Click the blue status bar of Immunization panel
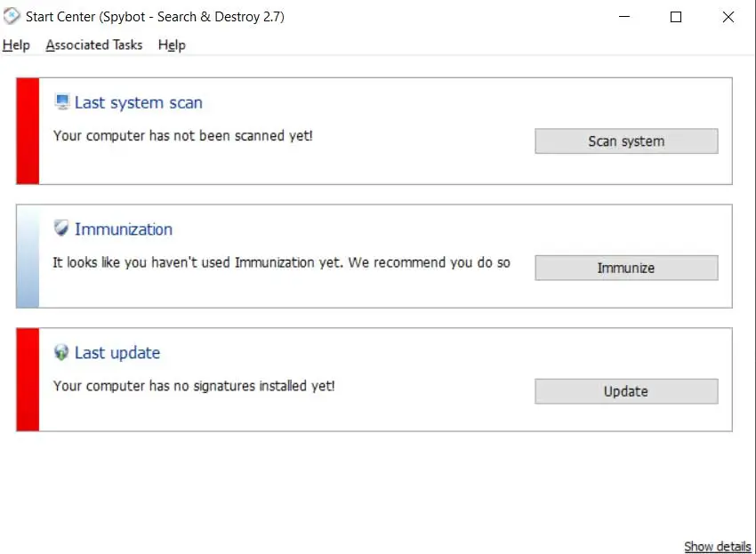 pos(28,256)
